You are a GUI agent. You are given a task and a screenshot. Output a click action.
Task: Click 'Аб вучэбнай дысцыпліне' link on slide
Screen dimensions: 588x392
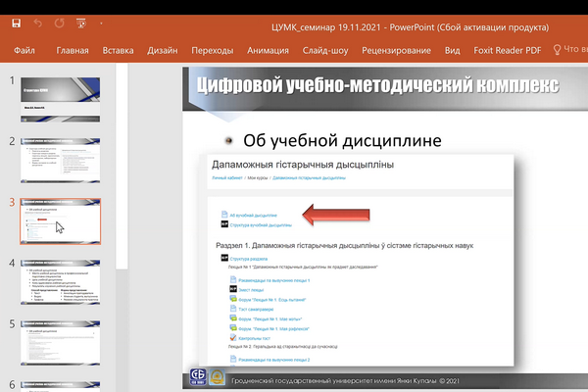click(253, 213)
